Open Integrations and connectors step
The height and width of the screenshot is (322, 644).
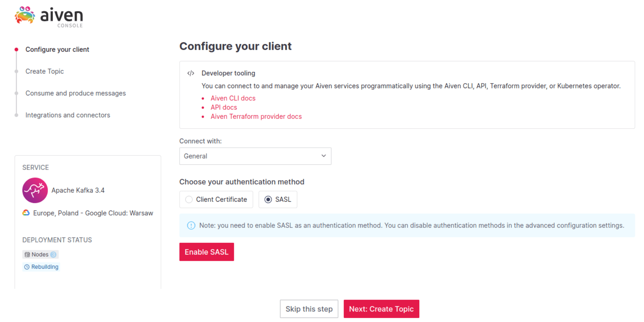68,115
